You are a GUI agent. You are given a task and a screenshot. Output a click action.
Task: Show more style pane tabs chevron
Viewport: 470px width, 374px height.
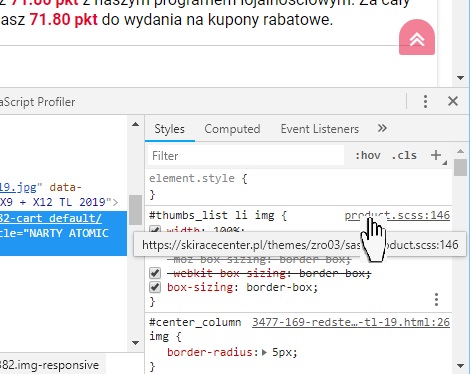(382, 128)
